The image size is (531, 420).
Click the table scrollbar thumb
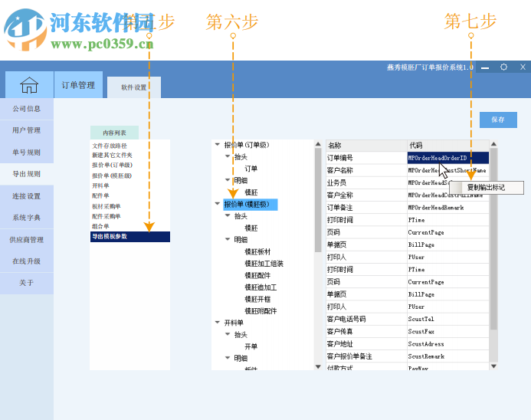tap(493, 239)
